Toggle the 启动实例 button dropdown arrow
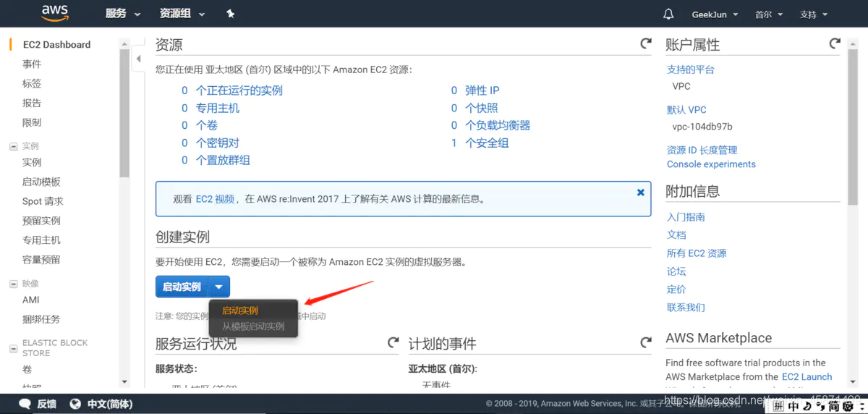The image size is (868, 414). (219, 287)
